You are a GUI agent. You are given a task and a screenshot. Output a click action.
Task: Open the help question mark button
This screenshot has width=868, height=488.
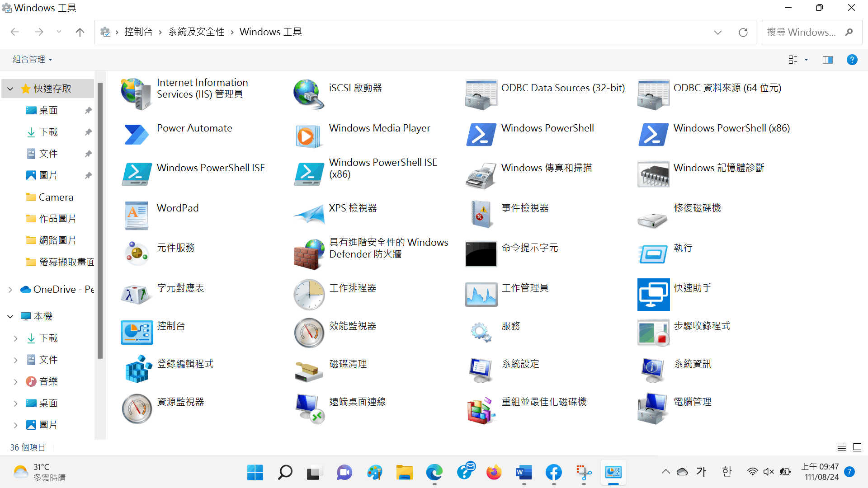coord(852,60)
